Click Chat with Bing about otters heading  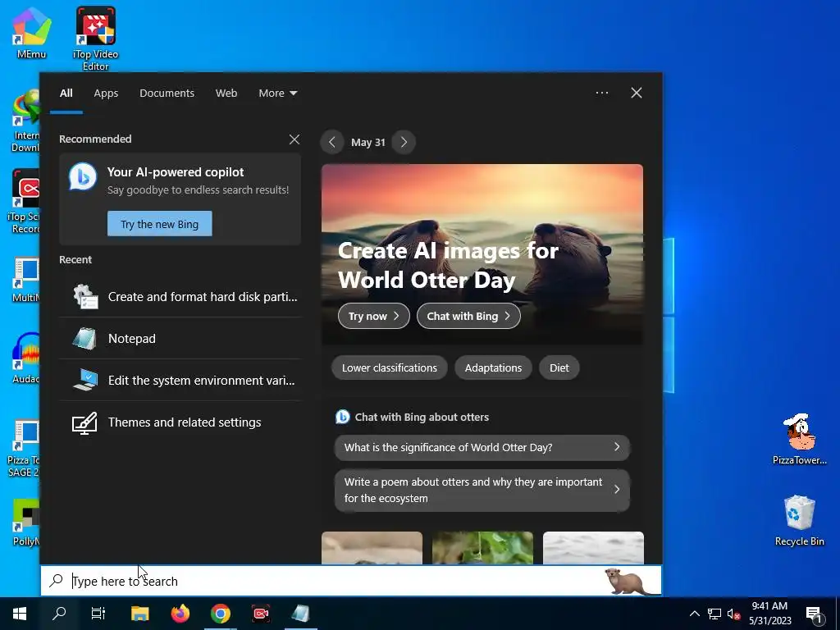pos(422,418)
